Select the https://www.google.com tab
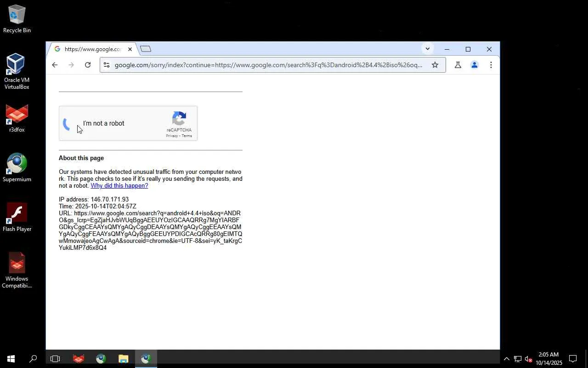 93,49
